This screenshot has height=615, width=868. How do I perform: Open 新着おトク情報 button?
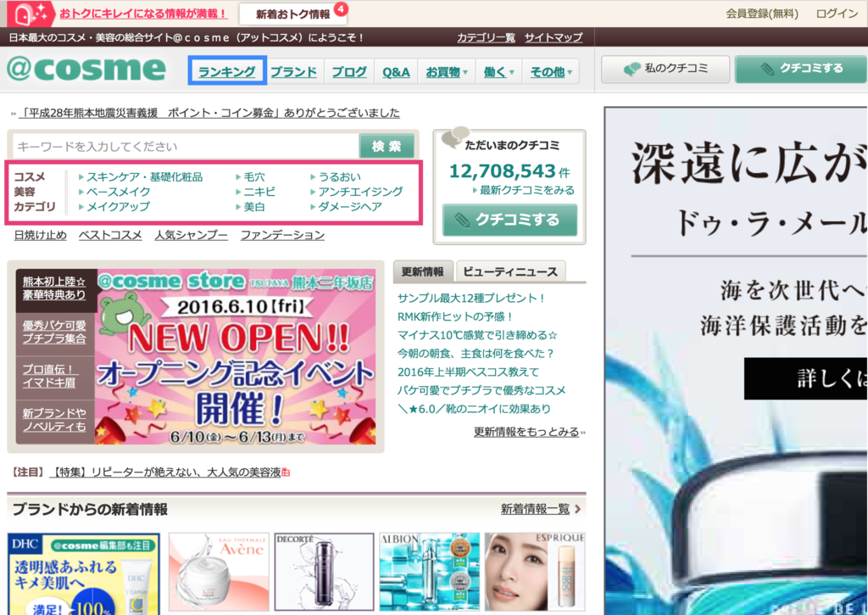point(292,14)
